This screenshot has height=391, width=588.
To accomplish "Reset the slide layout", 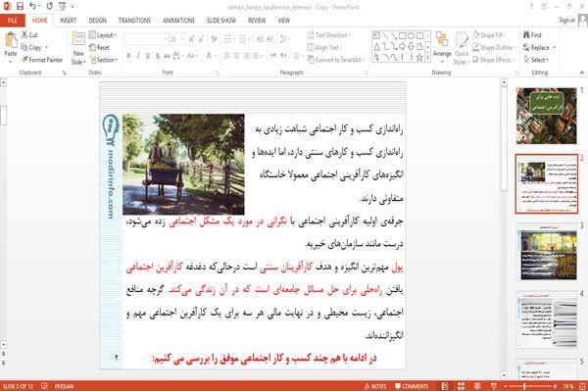I will (99, 48).
